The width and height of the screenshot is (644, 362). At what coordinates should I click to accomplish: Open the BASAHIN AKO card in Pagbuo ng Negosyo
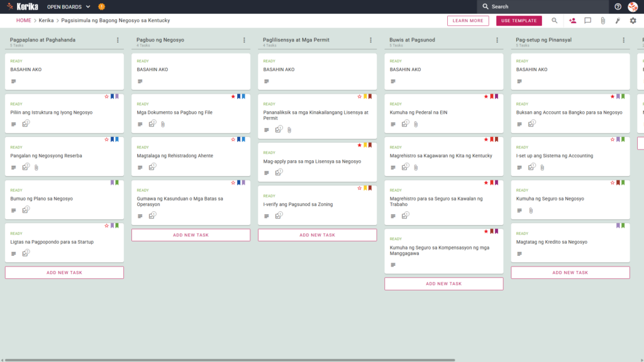191,72
